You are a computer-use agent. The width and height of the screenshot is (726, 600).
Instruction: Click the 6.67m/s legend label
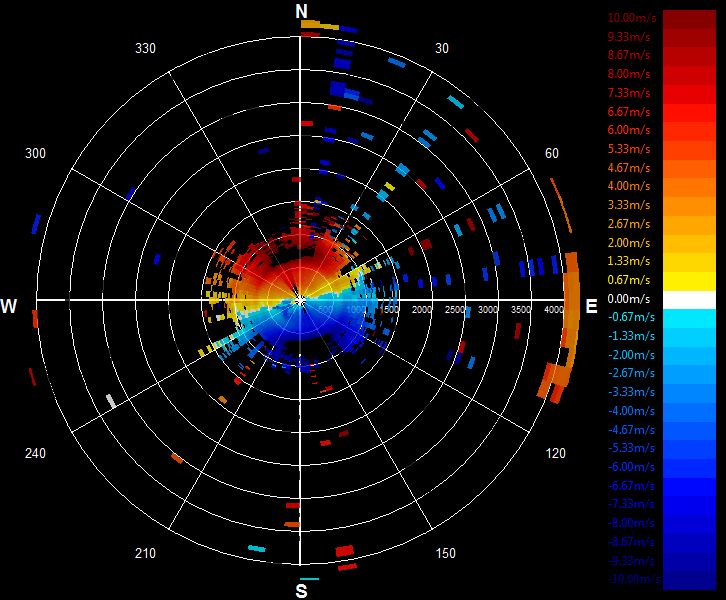629,112
